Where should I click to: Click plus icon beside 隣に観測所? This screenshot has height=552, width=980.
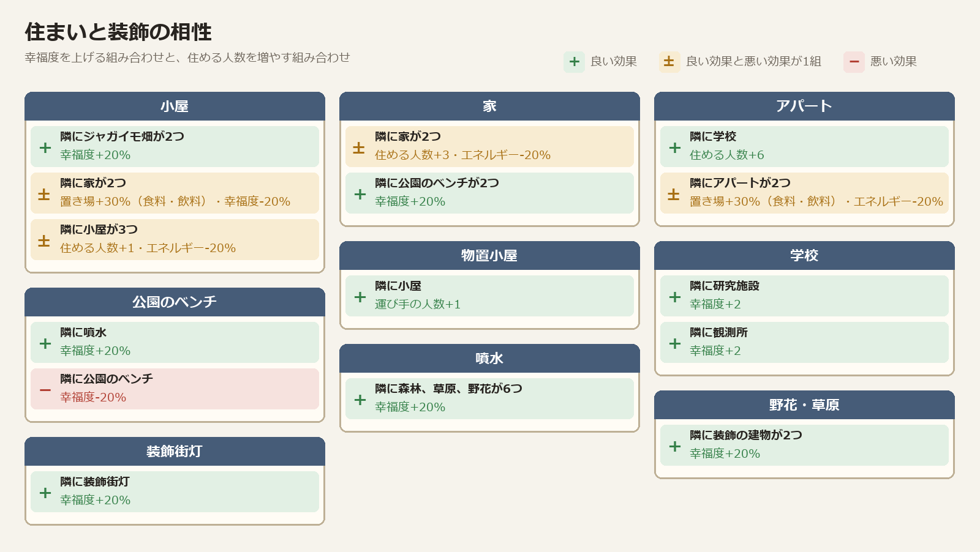point(675,343)
